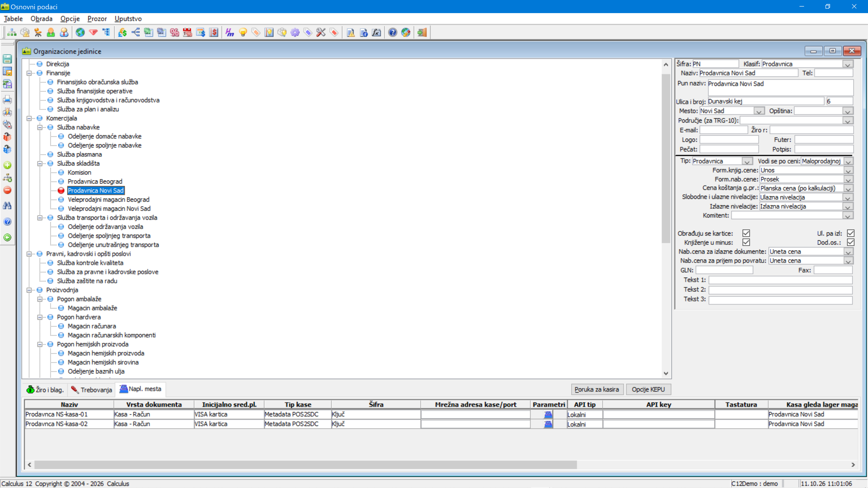The image size is (868, 488).
Task: Open the Mesto dropdown showing Novi Sad
Action: click(759, 111)
